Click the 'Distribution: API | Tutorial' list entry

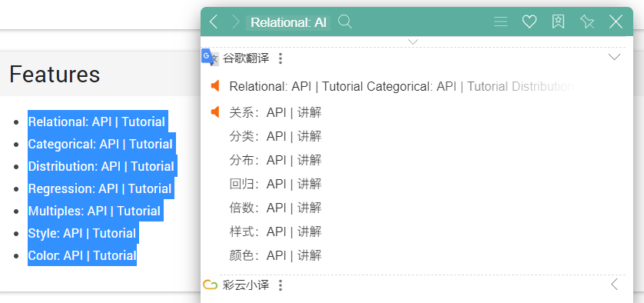101,166
